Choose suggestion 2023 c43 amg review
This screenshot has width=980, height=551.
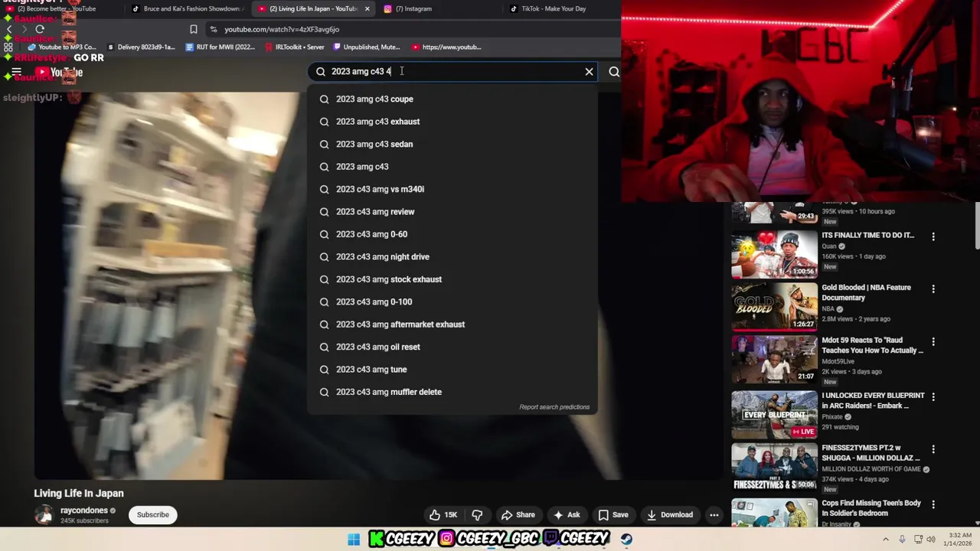coord(452,212)
